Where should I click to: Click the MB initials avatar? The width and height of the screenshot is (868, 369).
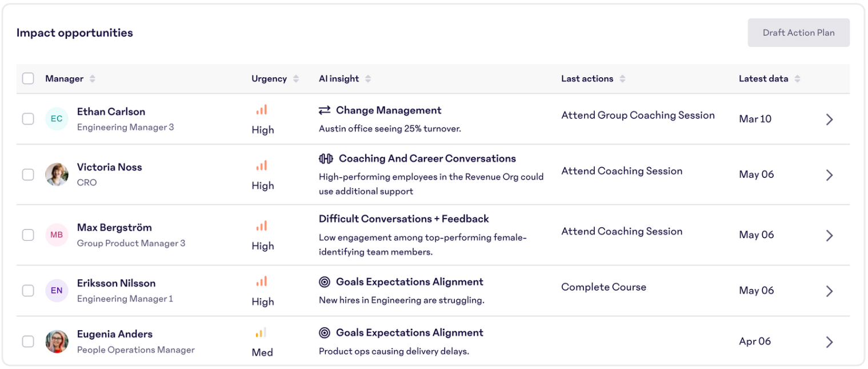pos(57,235)
